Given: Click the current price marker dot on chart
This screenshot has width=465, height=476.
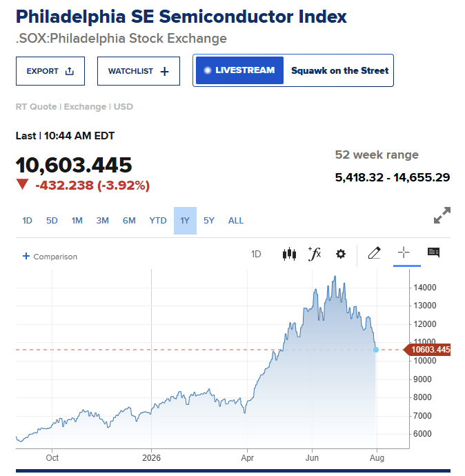Looking at the screenshot, I should click(x=376, y=350).
